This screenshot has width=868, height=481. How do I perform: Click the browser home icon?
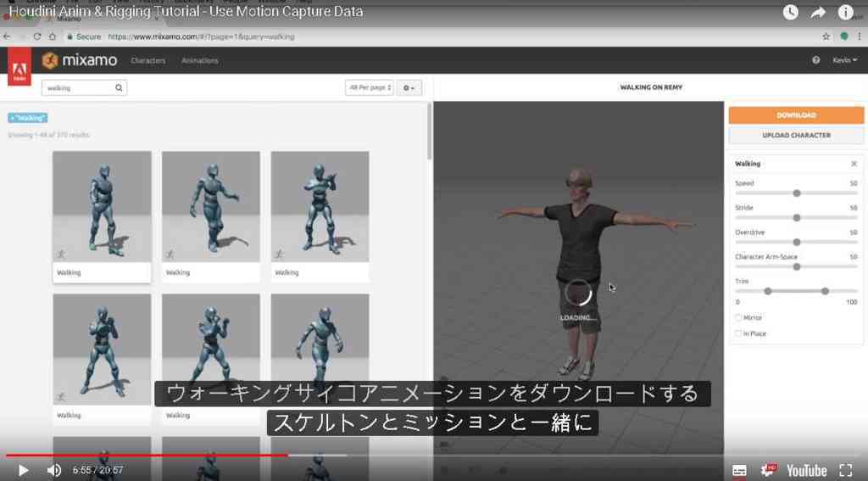53,36
